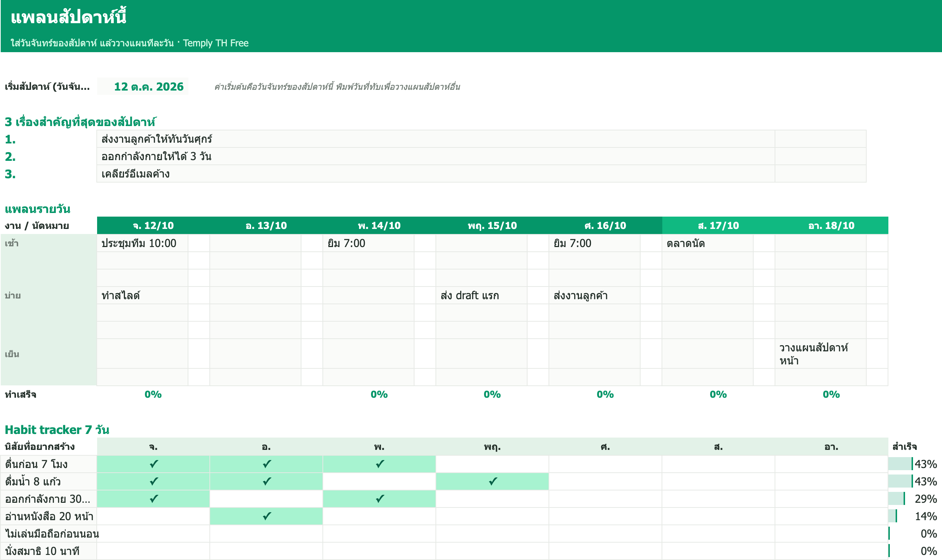Select priority 1 ส่งงานลูกค้าให้ทันวันศุกร์
The width and height of the screenshot is (942, 560).
[435, 139]
